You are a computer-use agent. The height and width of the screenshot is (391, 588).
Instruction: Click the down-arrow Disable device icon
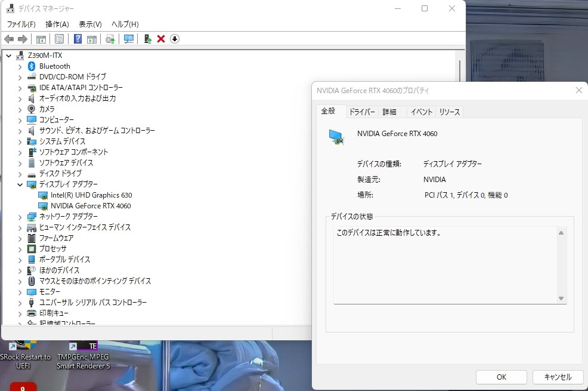174,39
